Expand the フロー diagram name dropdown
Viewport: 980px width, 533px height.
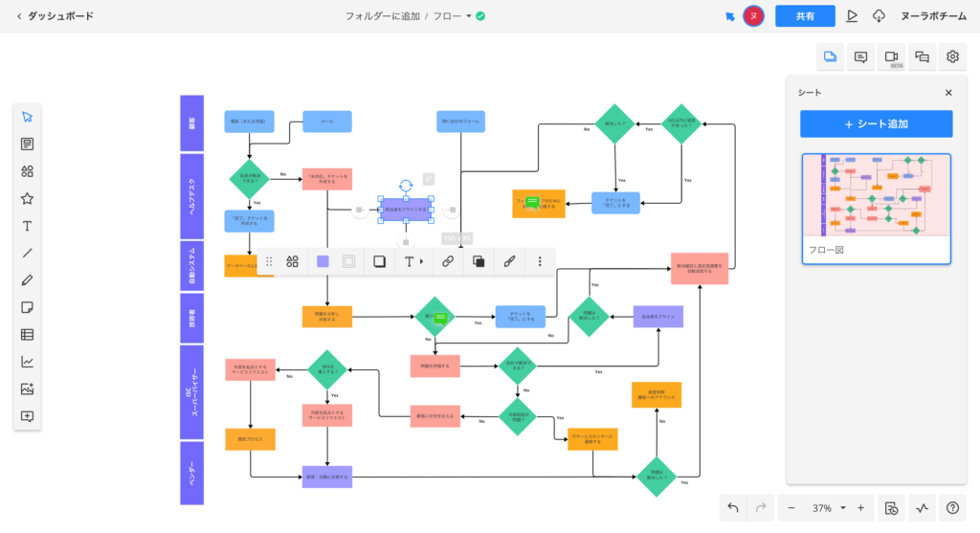click(468, 16)
